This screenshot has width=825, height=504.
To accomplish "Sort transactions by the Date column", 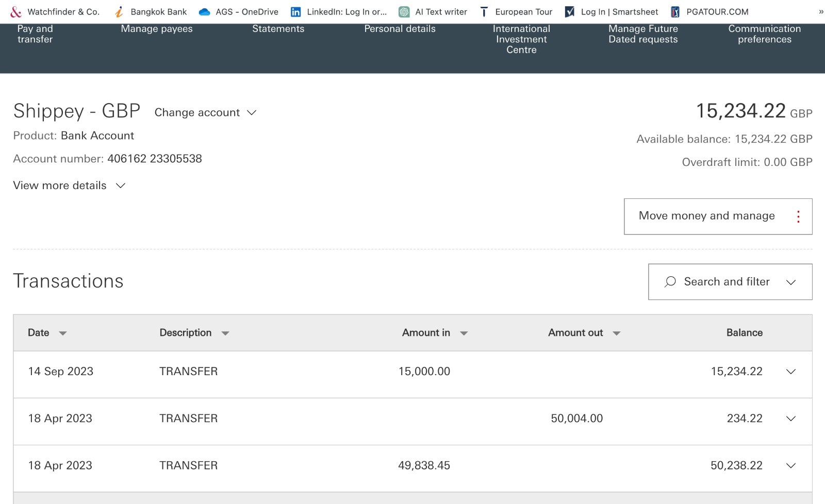I will pos(47,333).
